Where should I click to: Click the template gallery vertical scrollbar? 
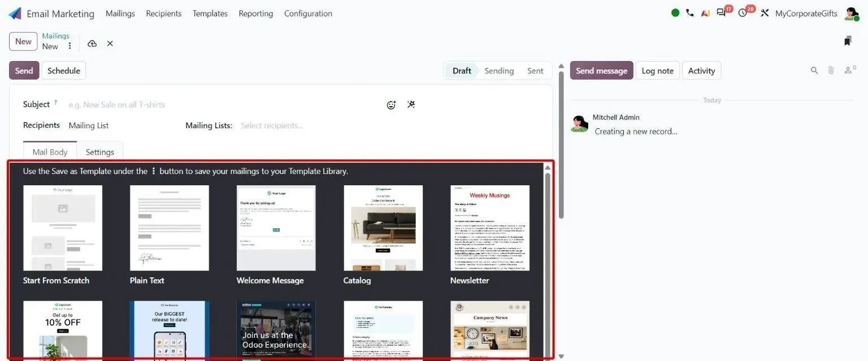pos(547,261)
